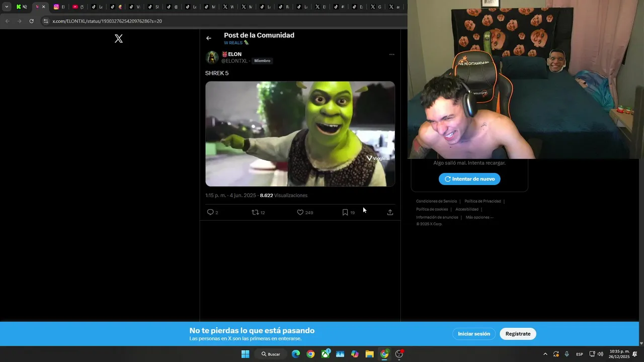Expand Más opciones footer menu
Image resolution: width=644 pixels, height=362 pixels.
[479, 217]
